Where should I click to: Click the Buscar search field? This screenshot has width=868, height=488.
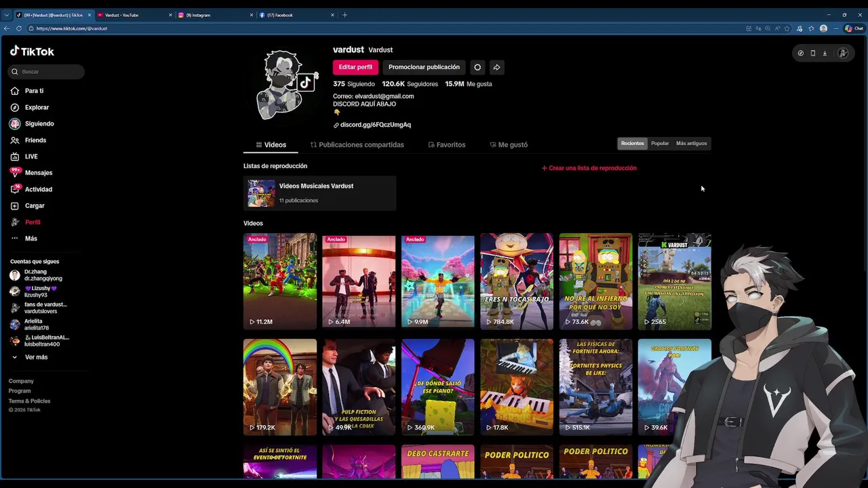tap(46, 72)
